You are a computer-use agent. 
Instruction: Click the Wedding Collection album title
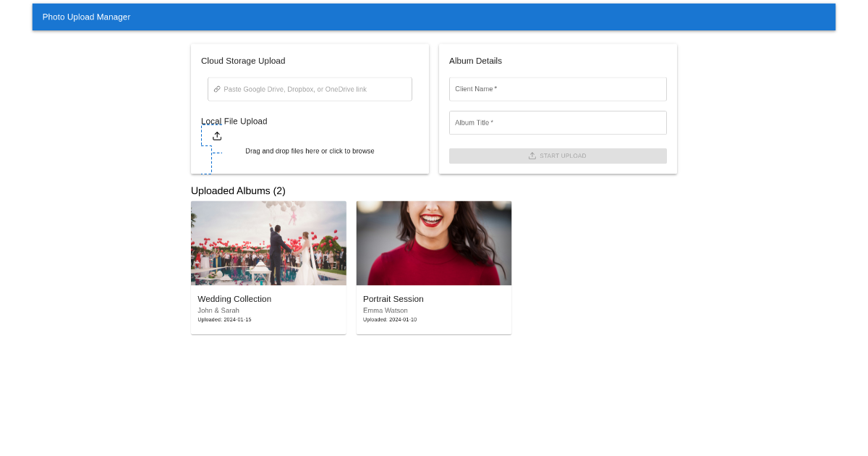(234, 299)
